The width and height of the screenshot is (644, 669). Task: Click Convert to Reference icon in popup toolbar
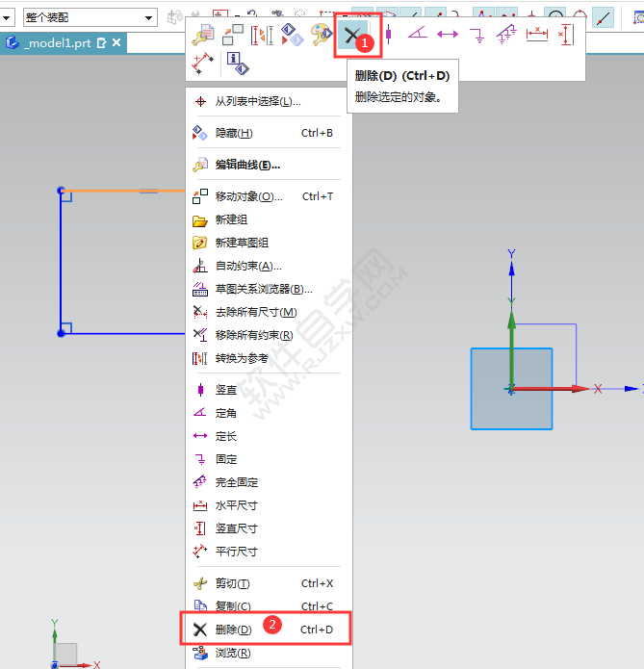pos(262,36)
